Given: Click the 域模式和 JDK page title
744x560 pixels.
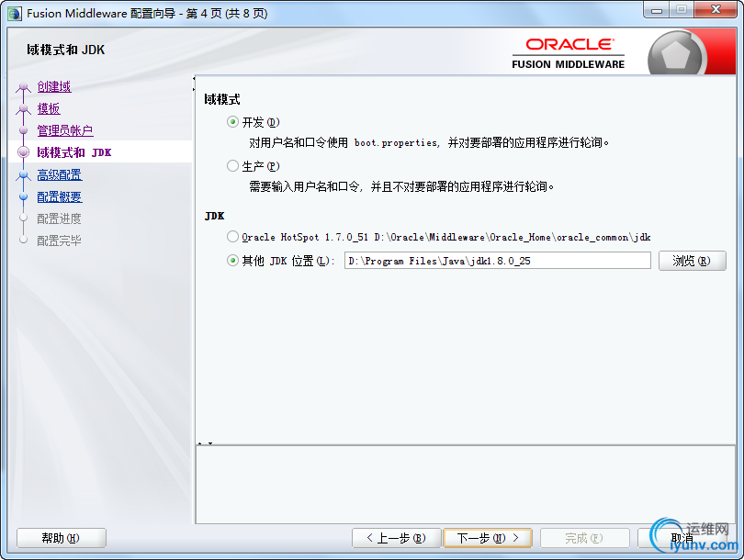Looking at the screenshot, I should point(65,50).
